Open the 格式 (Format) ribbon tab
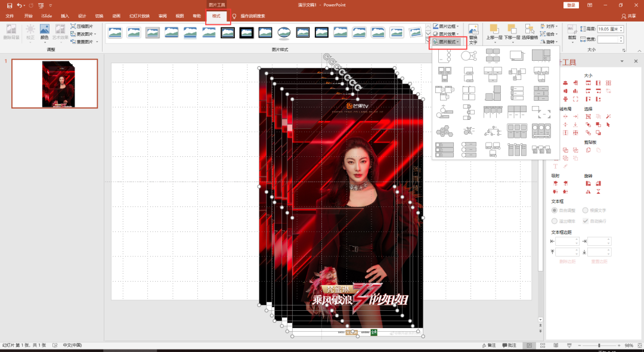Image resolution: width=644 pixels, height=352 pixels. [216, 16]
